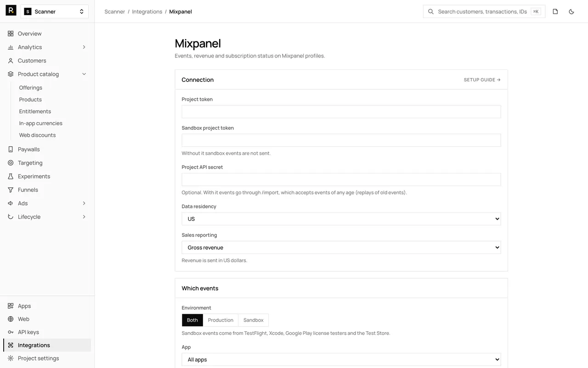
Task: Open the Scanner project switcher dropdown
Action: tap(55, 11)
